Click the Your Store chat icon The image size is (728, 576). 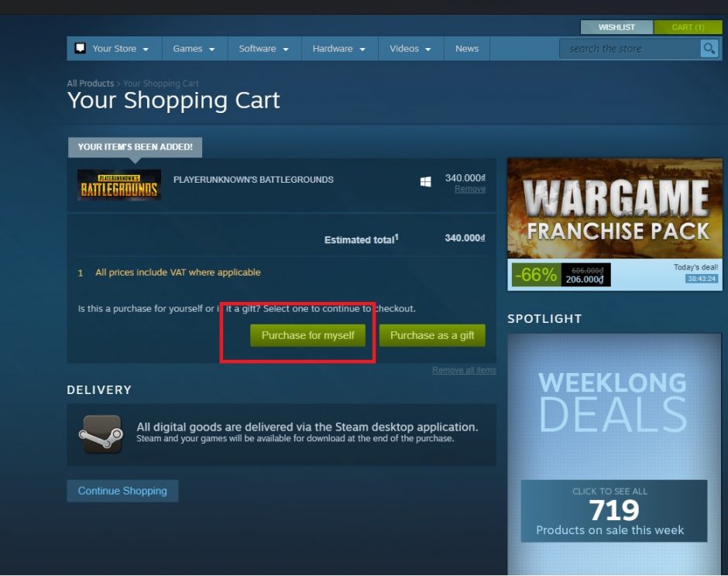coord(81,48)
